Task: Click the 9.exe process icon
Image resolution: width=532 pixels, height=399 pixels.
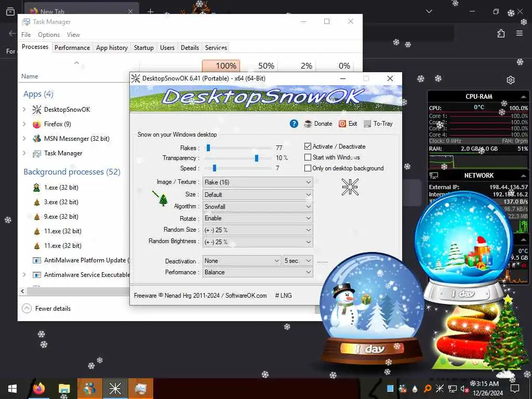Action: (37, 217)
